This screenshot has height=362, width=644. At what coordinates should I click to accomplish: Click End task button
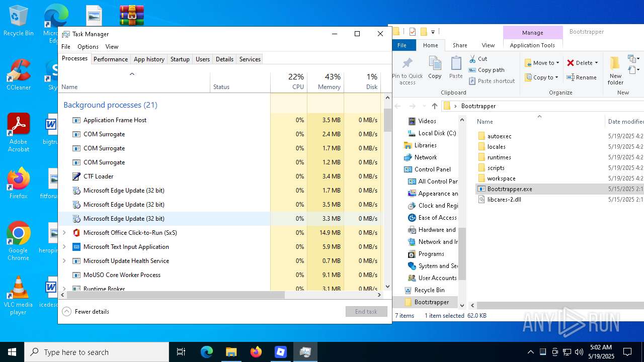point(366,312)
